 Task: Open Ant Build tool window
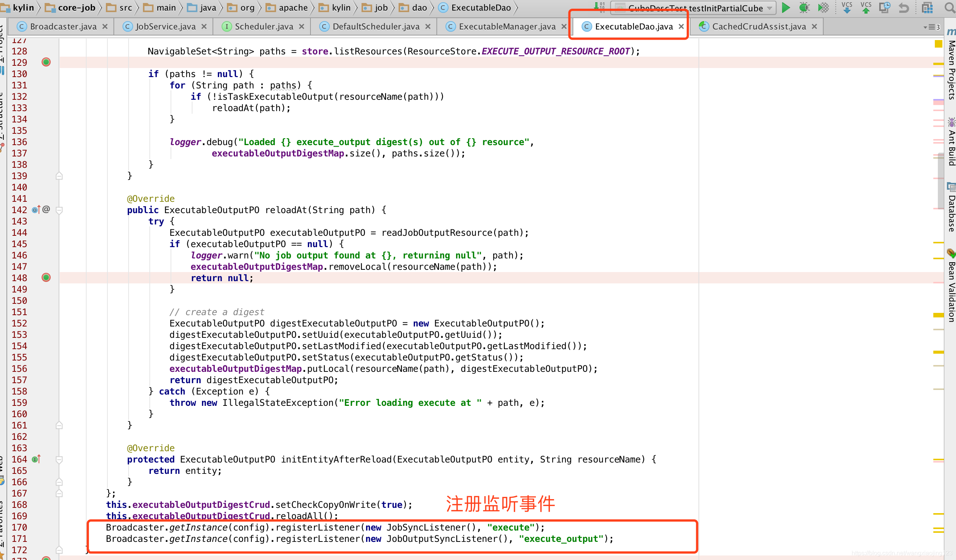pos(951,142)
